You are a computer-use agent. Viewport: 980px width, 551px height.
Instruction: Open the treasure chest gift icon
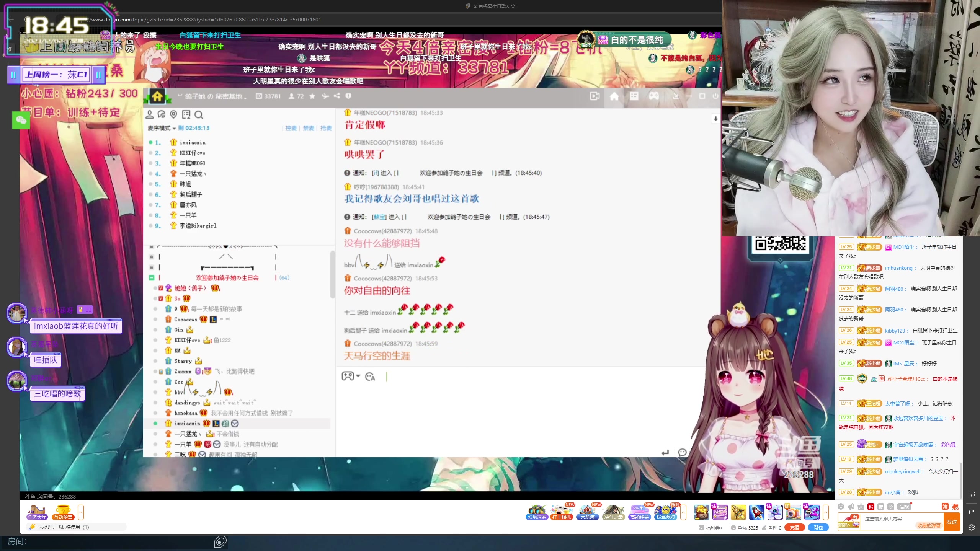coord(701,512)
